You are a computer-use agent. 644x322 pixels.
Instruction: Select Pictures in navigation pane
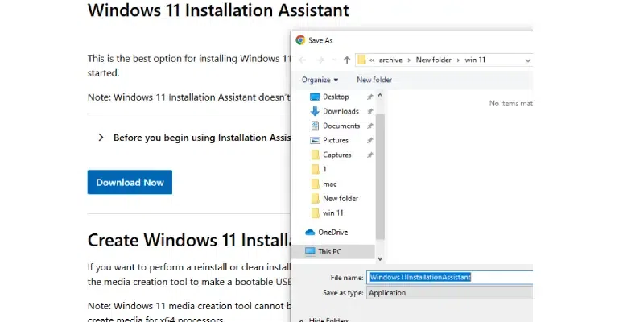pos(335,140)
